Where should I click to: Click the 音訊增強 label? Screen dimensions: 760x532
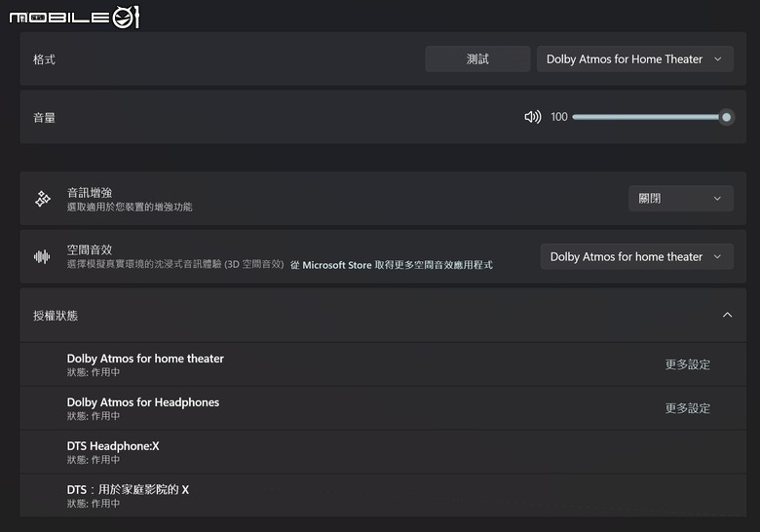(90, 193)
